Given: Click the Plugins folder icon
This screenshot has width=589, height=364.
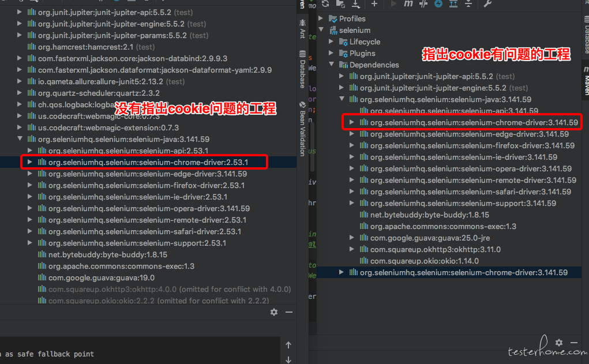Looking at the screenshot, I should (x=343, y=53).
